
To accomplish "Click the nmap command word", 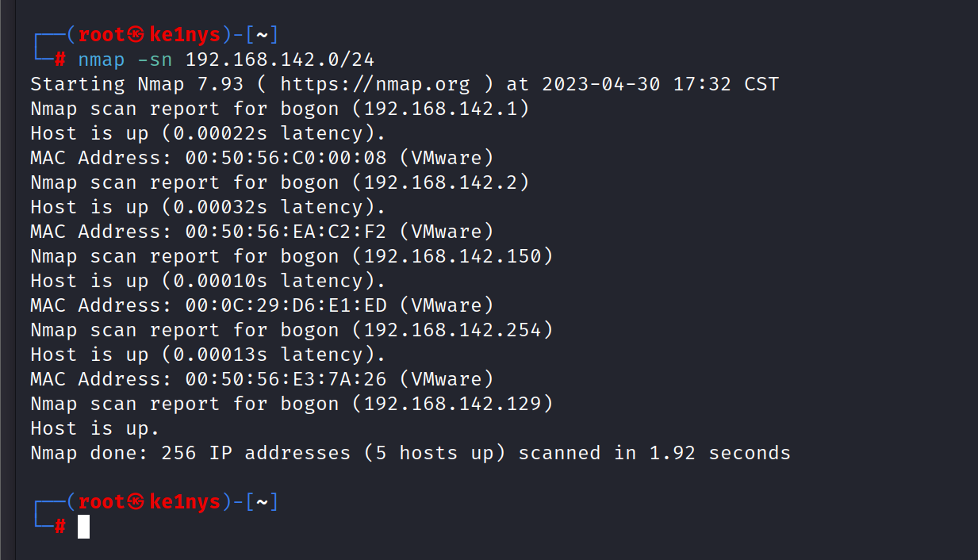I will [x=101, y=59].
